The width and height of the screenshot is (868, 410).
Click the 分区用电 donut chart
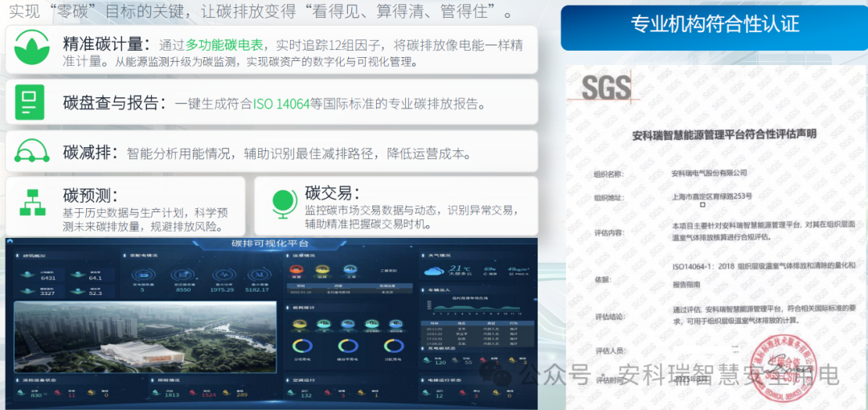click(394, 346)
